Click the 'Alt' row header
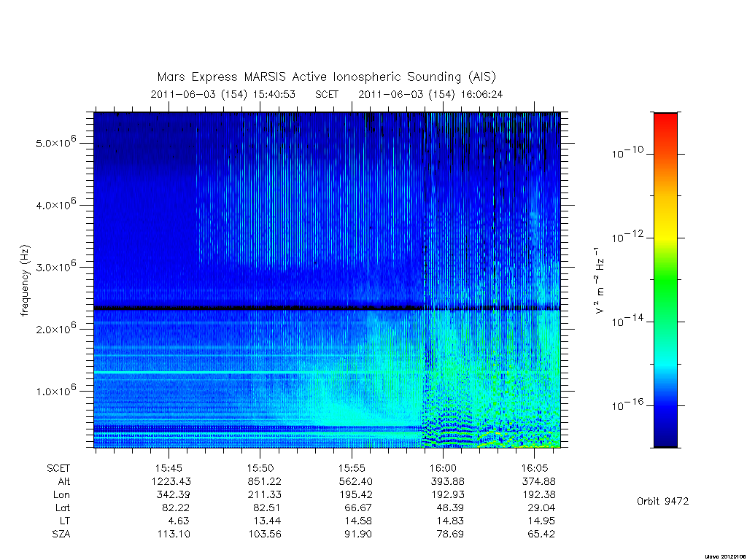 (64, 481)
